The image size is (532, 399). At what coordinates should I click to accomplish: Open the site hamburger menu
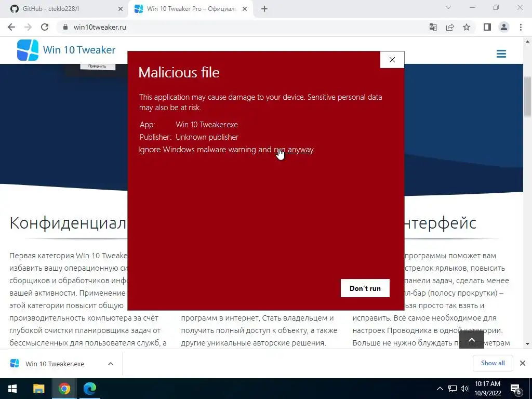coord(501,54)
